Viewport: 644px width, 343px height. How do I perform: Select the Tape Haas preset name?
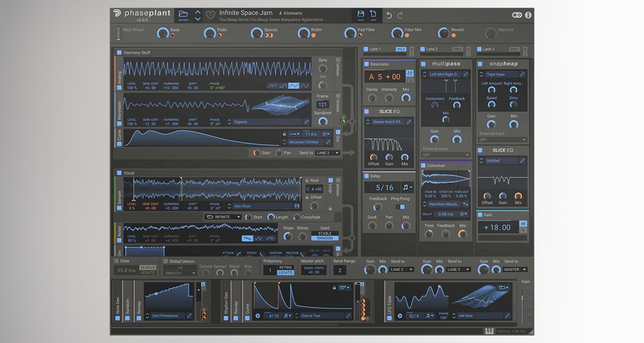502,74
